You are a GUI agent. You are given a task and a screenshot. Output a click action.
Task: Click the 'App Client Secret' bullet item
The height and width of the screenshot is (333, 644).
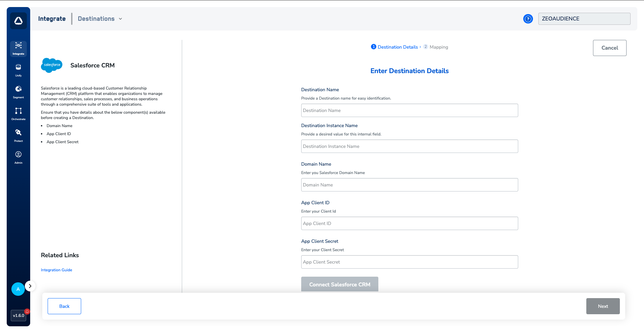pyautogui.click(x=62, y=142)
